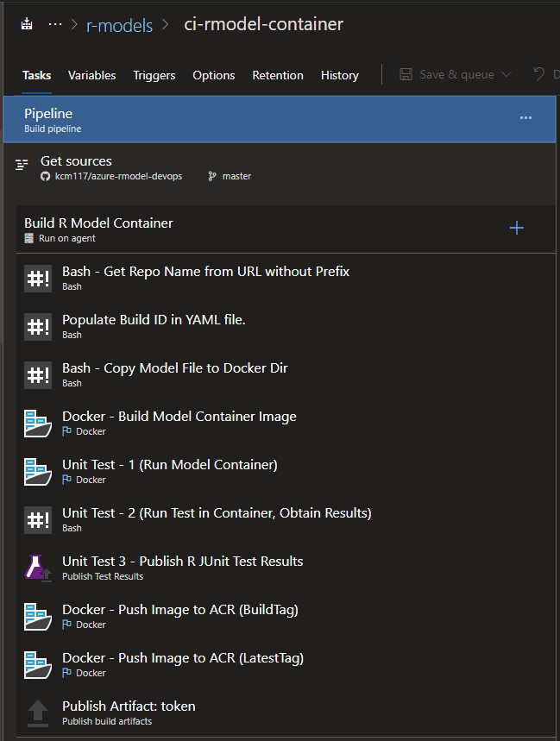Select Bash - Get Repo Name from URL task
Image resolution: width=560 pixels, height=741 pixels.
pos(286,279)
